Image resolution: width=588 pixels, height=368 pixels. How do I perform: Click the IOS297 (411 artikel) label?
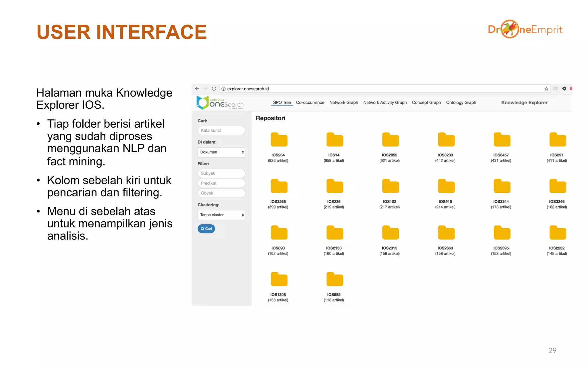(x=556, y=158)
